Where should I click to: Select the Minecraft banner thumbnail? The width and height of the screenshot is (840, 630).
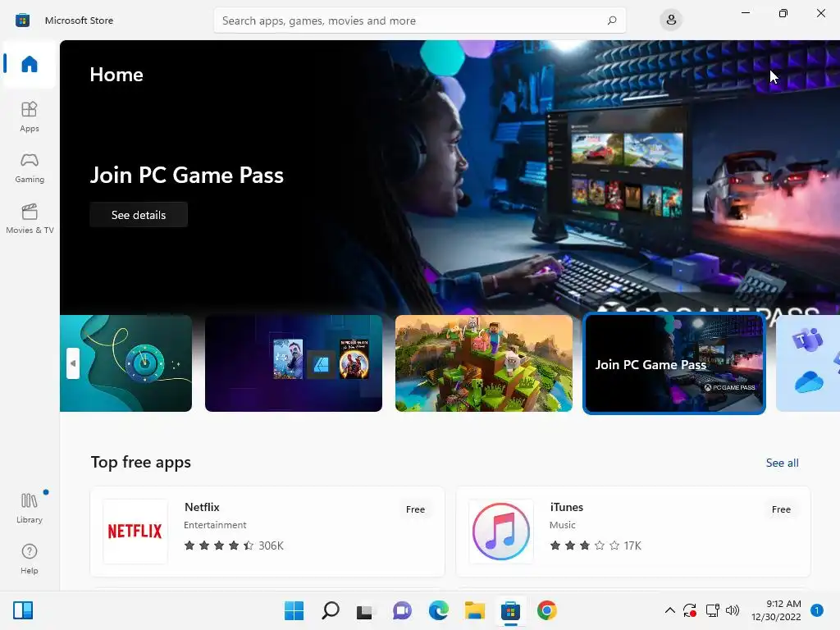coord(484,363)
